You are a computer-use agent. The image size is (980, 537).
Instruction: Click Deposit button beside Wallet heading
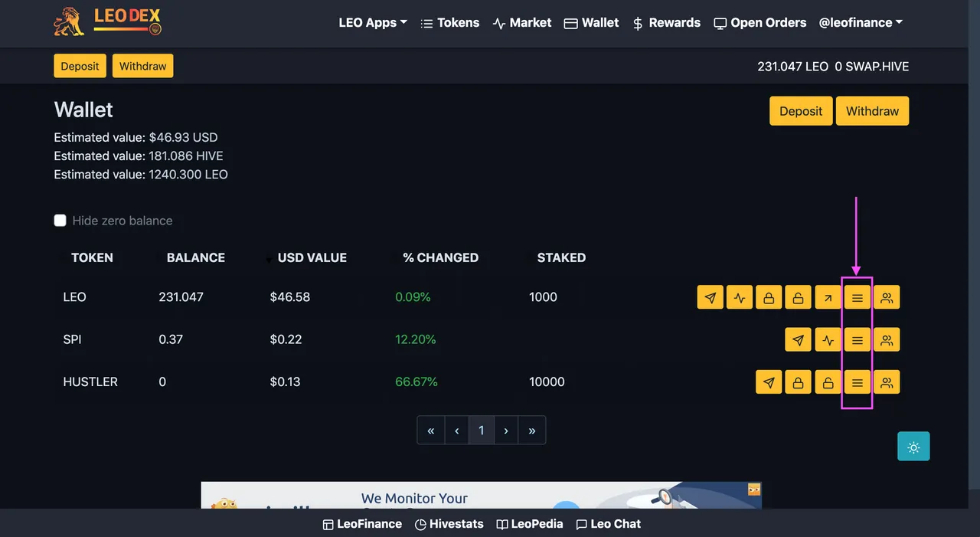801,111
